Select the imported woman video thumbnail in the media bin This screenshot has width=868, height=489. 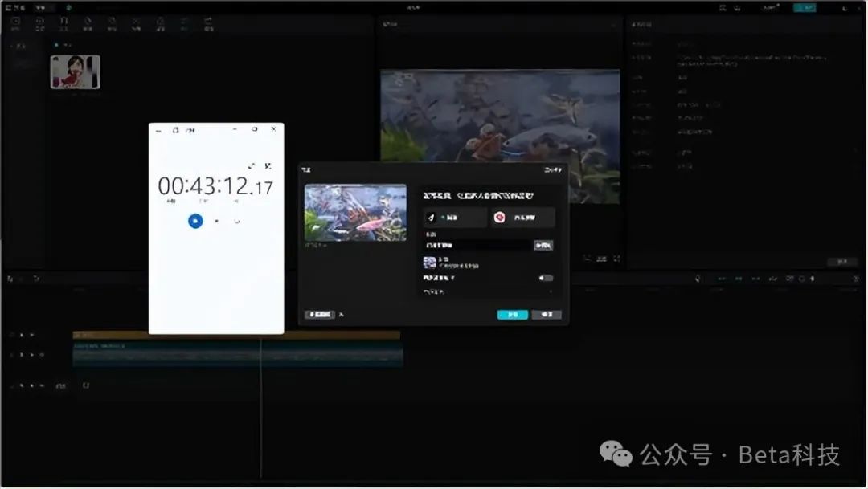click(x=76, y=72)
